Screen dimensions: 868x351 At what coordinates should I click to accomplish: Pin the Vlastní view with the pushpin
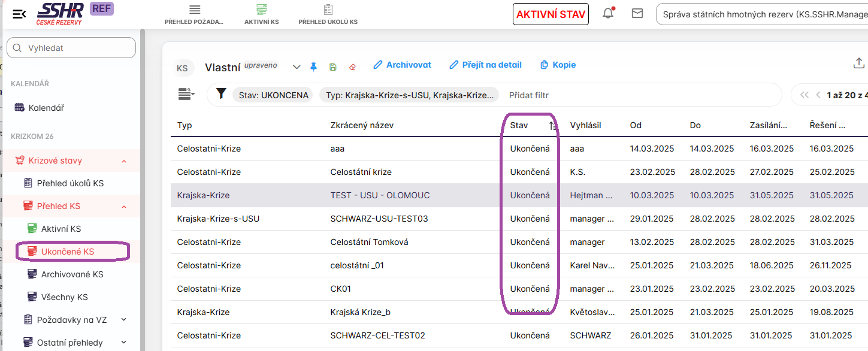pyautogui.click(x=313, y=66)
